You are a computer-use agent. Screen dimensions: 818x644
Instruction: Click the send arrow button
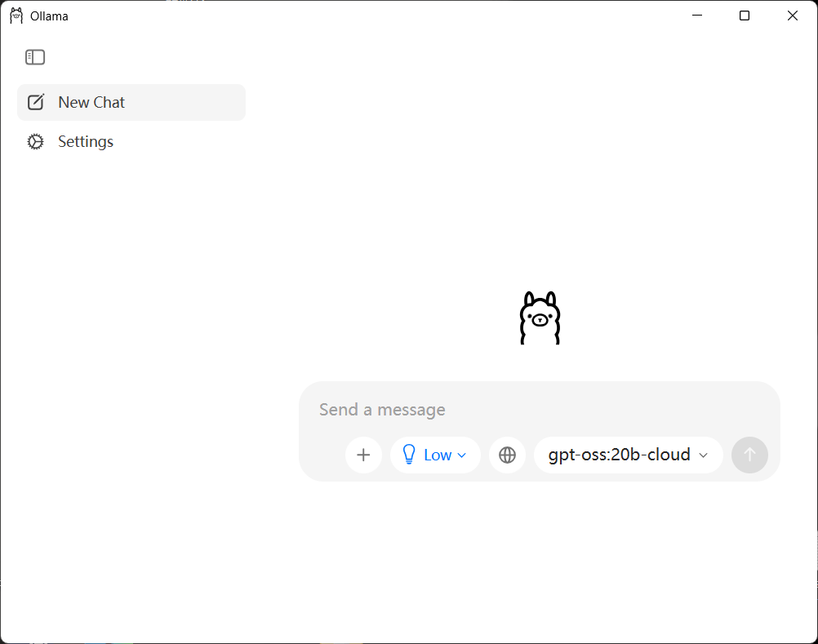[x=749, y=455]
